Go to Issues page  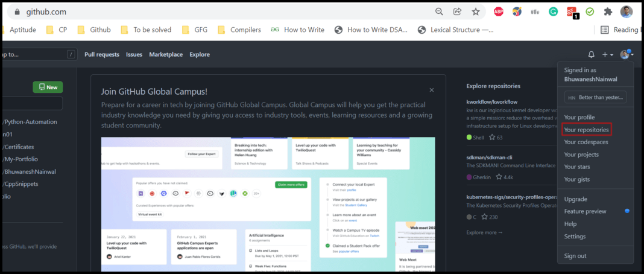134,54
